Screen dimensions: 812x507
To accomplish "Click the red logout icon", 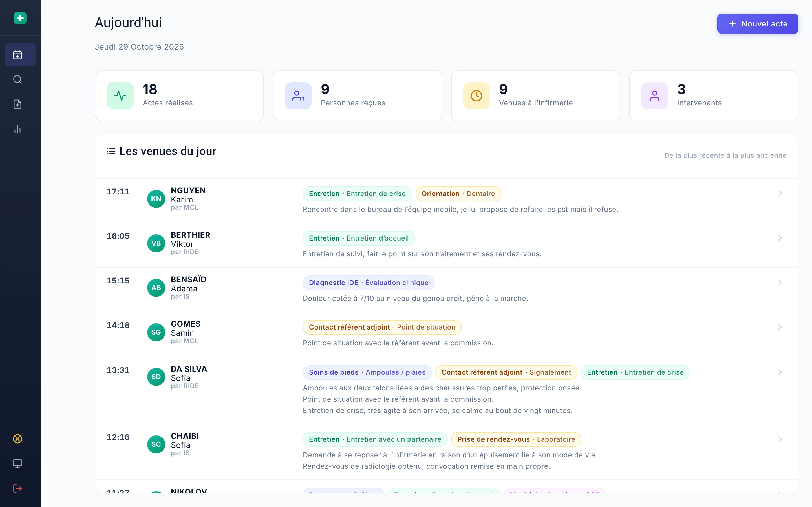I will point(17,489).
